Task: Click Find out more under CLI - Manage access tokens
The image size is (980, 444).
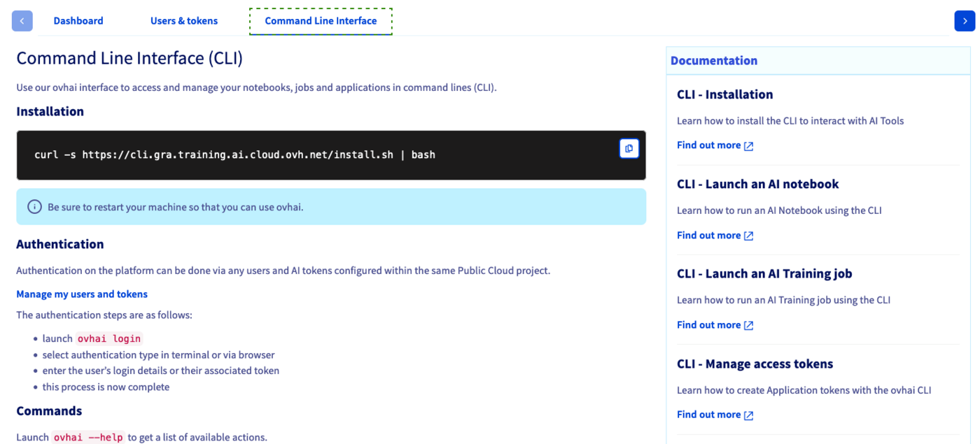Action: click(x=709, y=414)
